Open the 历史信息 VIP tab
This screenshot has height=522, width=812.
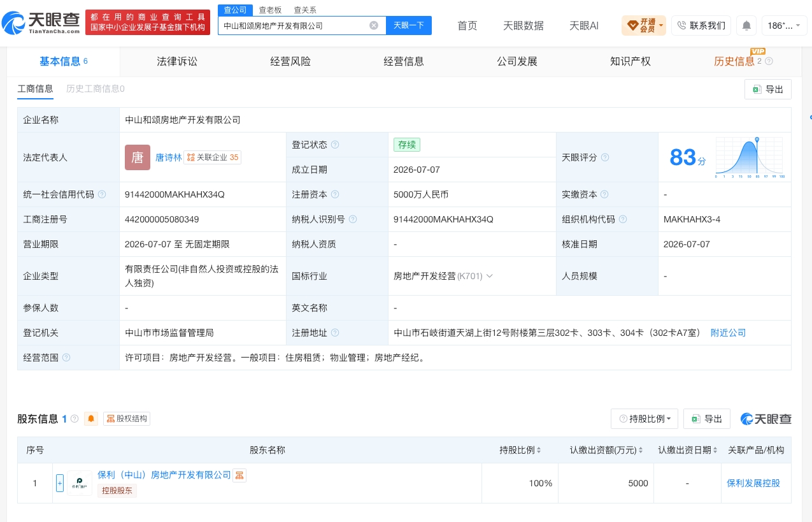pos(734,61)
